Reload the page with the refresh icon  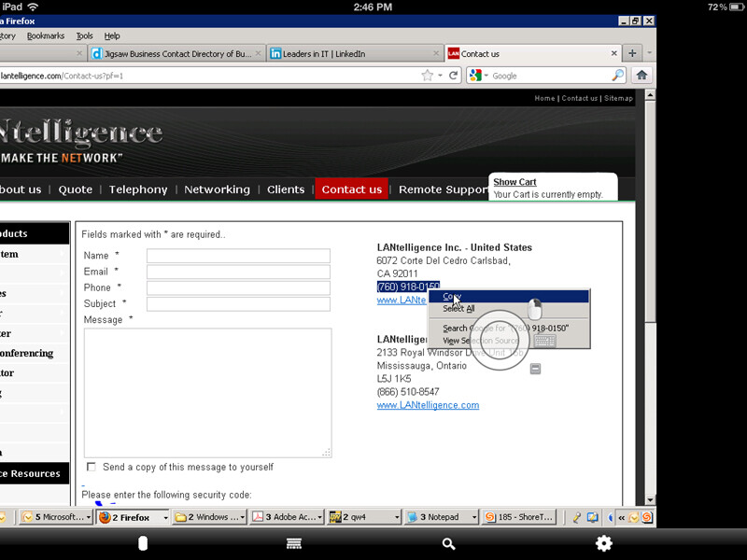454,76
